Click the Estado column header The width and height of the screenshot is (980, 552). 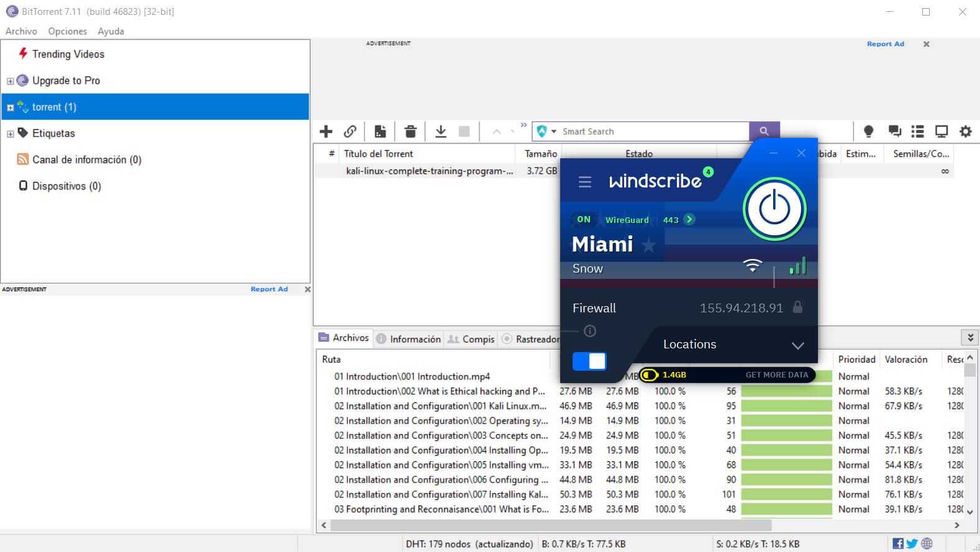(x=639, y=153)
